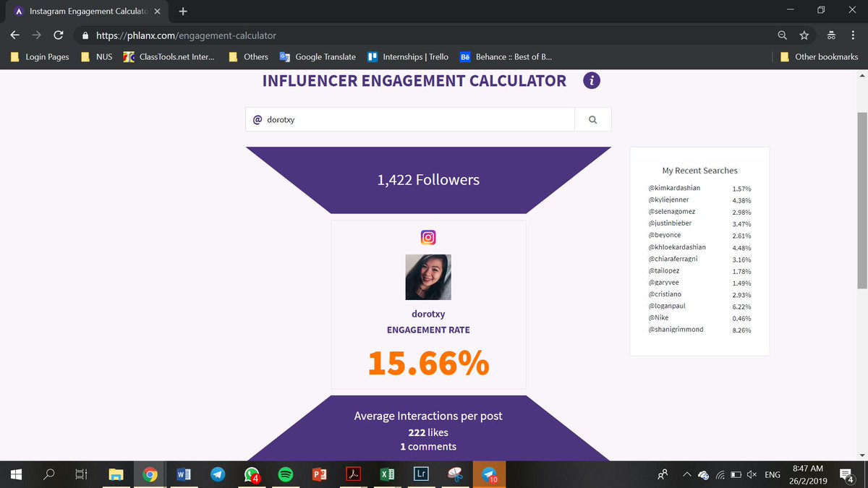
Task: Click the dorotxy profile photo
Action: 428,277
